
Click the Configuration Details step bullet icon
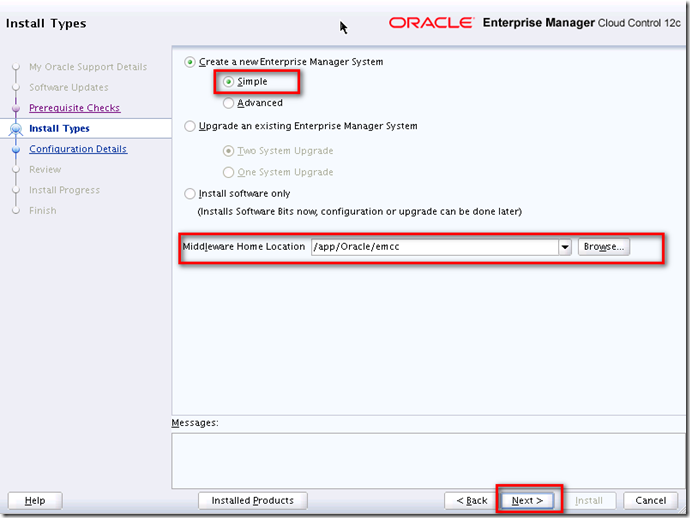point(16,150)
